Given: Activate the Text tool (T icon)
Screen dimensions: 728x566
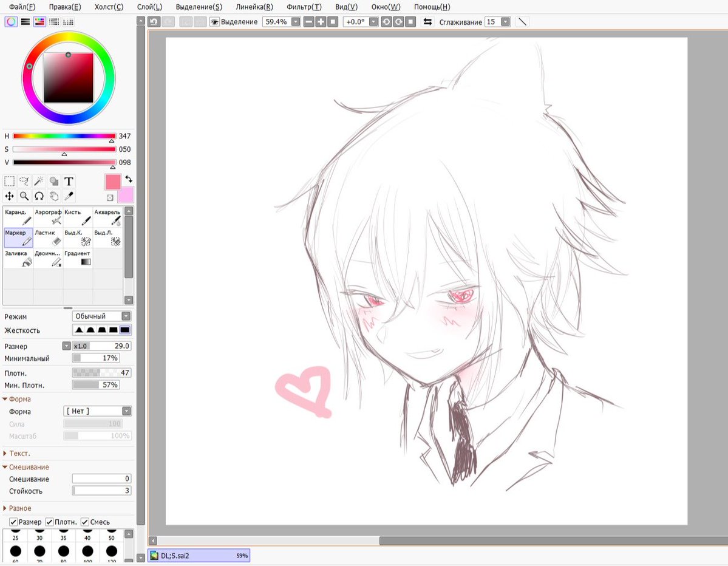Looking at the screenshot, I should (69, 181).
